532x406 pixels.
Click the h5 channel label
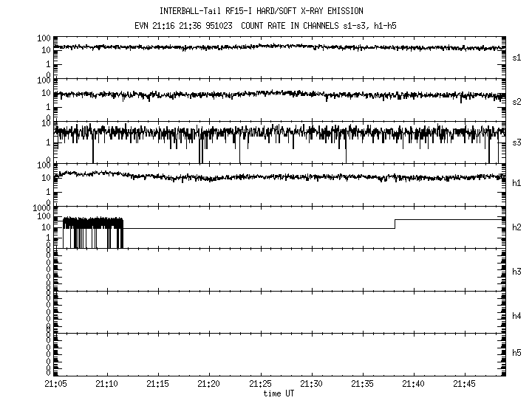[x=517, y=354]
